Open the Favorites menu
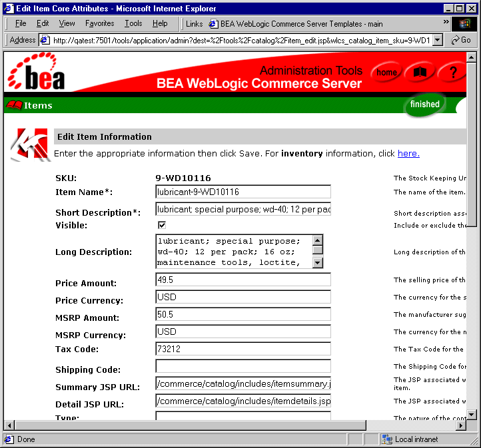Viewport: 481px width, 448px height. (100, 23)
